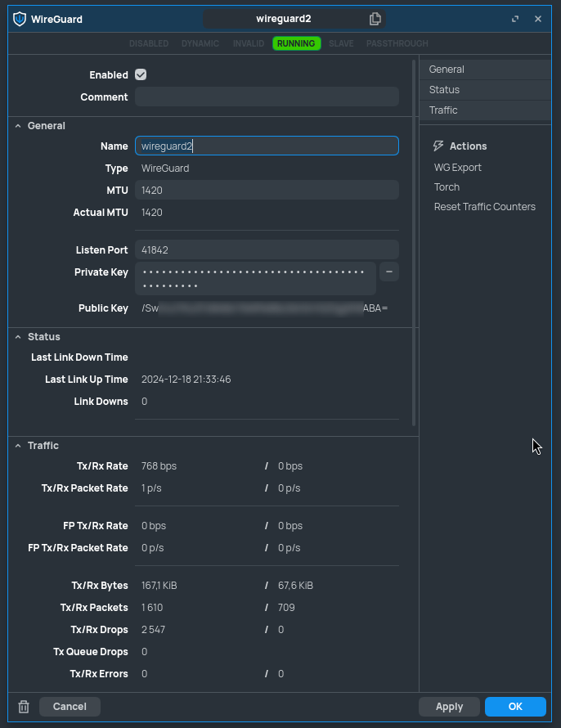Viewport: 561px width, 728px height.
Task: Click the Last Link Up Time value 2024-12-18 21:33:46
Action: pos(186,380)
